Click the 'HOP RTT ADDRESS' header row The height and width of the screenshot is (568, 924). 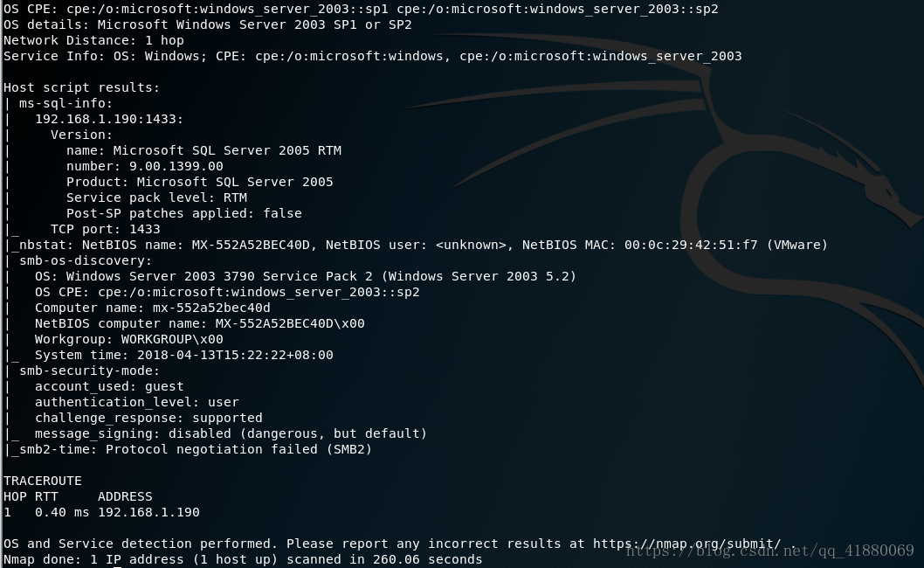[78, 496]
